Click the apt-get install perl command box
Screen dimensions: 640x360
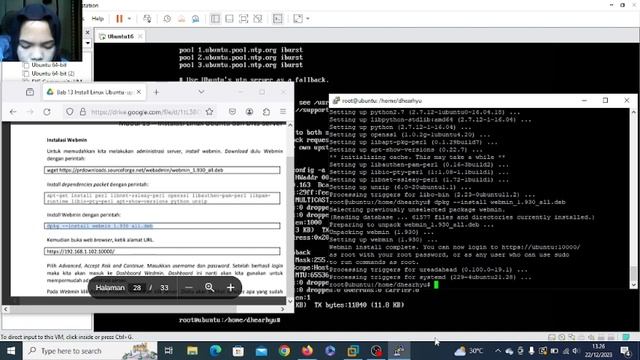tap(162, 198)
